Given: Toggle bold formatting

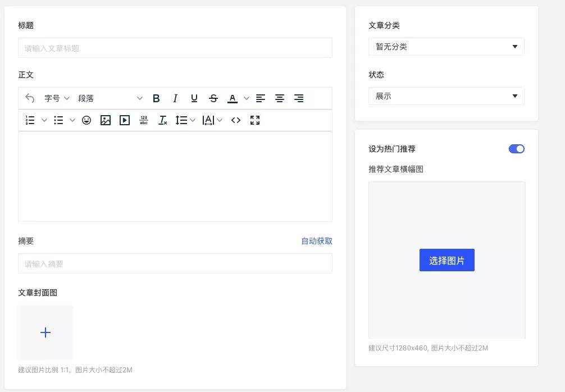Looking at the screenshot, I should pyautogui.click(x=156, y=98).
